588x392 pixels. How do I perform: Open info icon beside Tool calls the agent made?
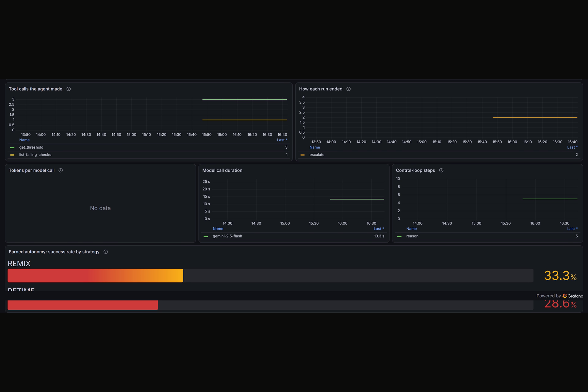coord(69,89)
